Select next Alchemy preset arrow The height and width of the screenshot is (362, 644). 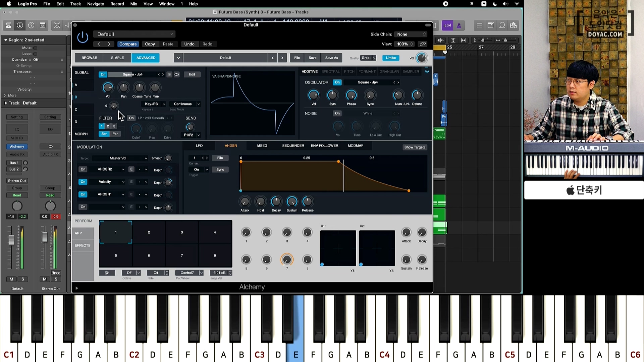point(282,58)
